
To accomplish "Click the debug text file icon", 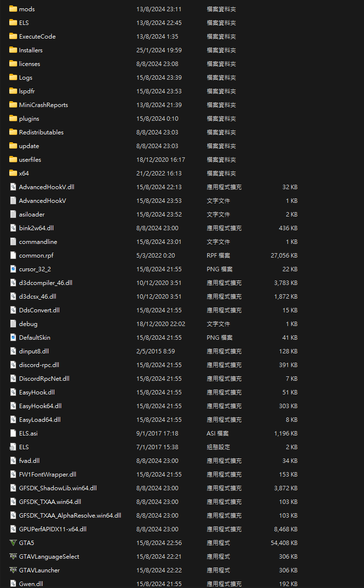I will 13,324.
